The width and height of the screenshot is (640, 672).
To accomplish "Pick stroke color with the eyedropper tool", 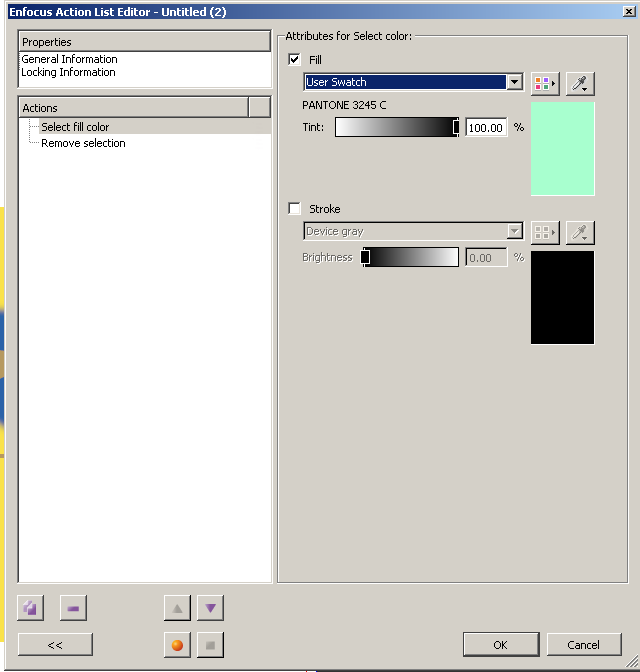I will pos(580,233).
